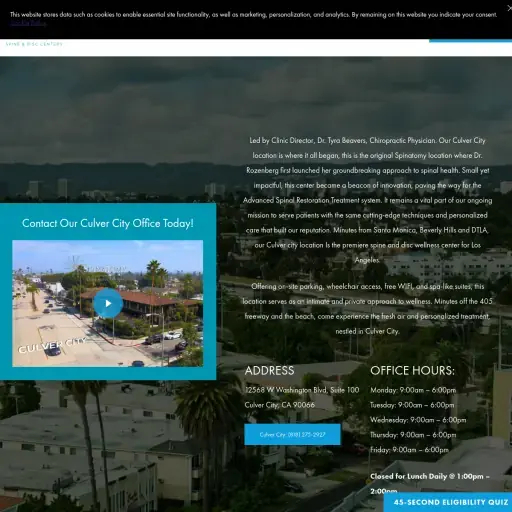Viewport: 512px width, 512px height.
Task: Close the cookie consent banner
Action: coord(509,8)
